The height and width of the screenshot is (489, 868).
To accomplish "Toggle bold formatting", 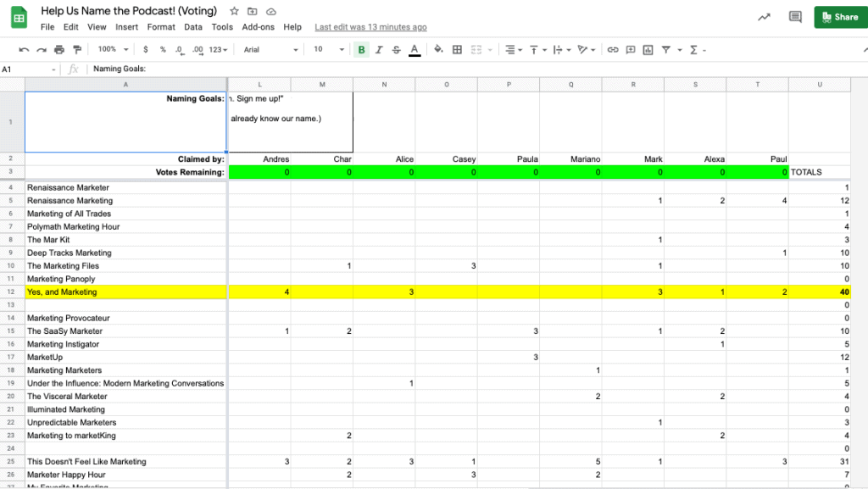I will coord(362,50).
